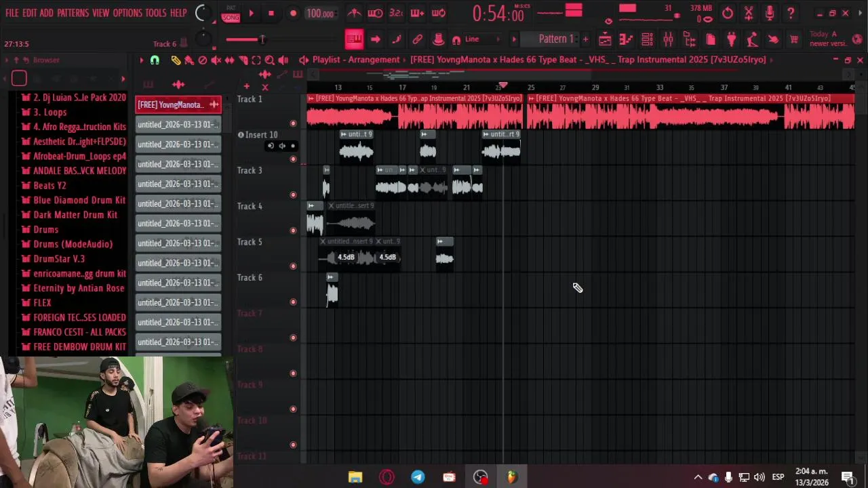Open the Mixer from the main toolbar
This screenshot has height=488, width=868.
pyautogui.click(x=668, y=39)
